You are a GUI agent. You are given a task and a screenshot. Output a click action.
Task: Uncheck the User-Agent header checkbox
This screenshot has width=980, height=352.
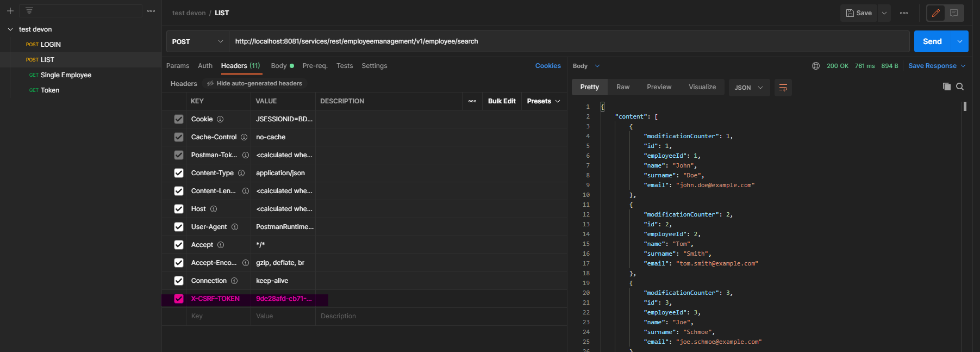tap(179, 227)
